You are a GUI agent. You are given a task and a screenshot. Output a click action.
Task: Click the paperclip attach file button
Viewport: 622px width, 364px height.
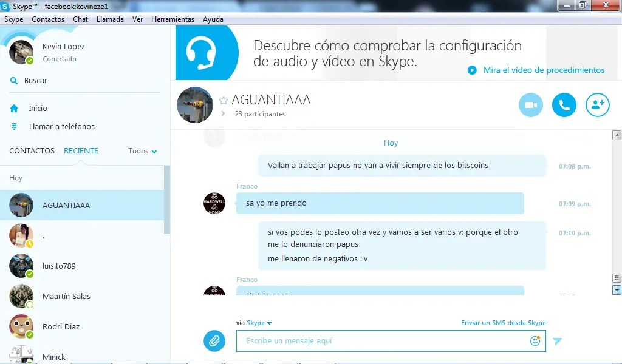point(214,340)
